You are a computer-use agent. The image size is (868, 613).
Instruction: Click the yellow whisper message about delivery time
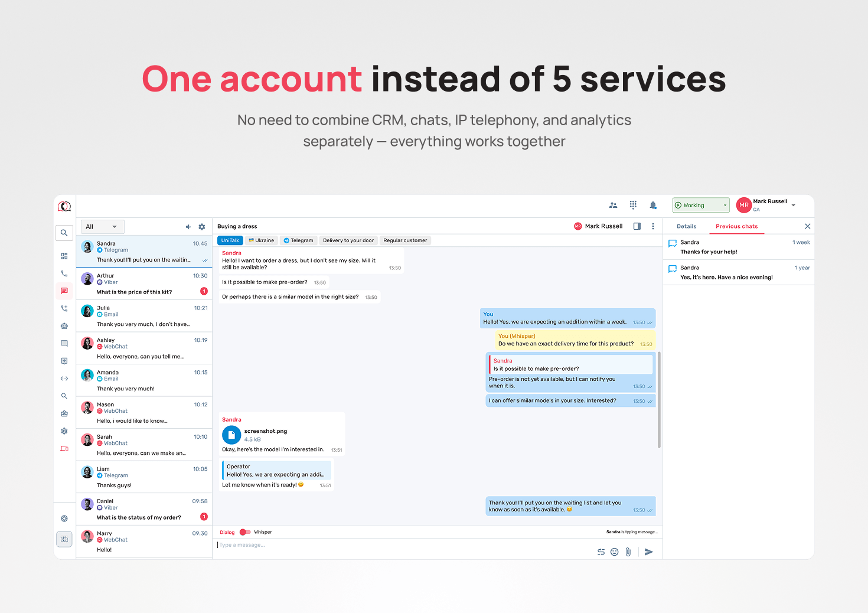point(575,340)
